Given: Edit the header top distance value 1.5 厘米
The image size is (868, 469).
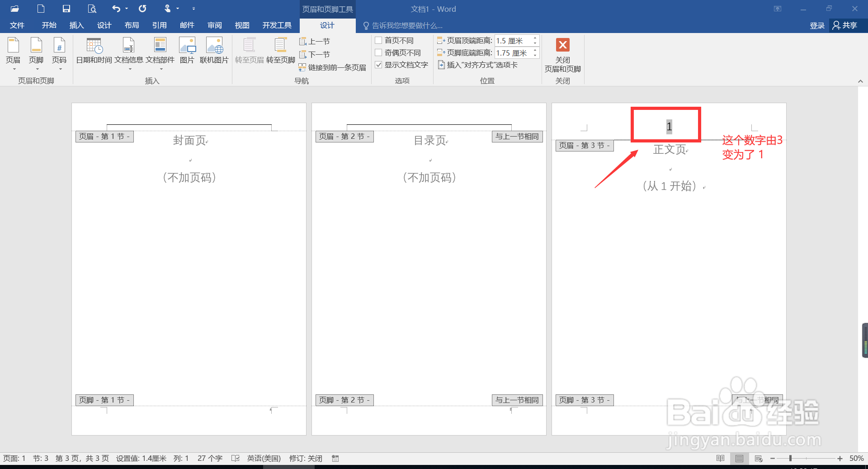Looking at the screenshot, I should click(513, 40).
